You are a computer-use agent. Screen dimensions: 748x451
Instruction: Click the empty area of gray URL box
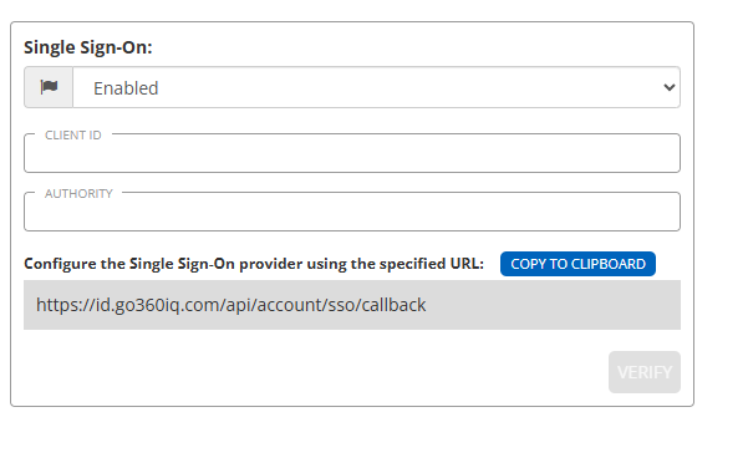(560, 305)
